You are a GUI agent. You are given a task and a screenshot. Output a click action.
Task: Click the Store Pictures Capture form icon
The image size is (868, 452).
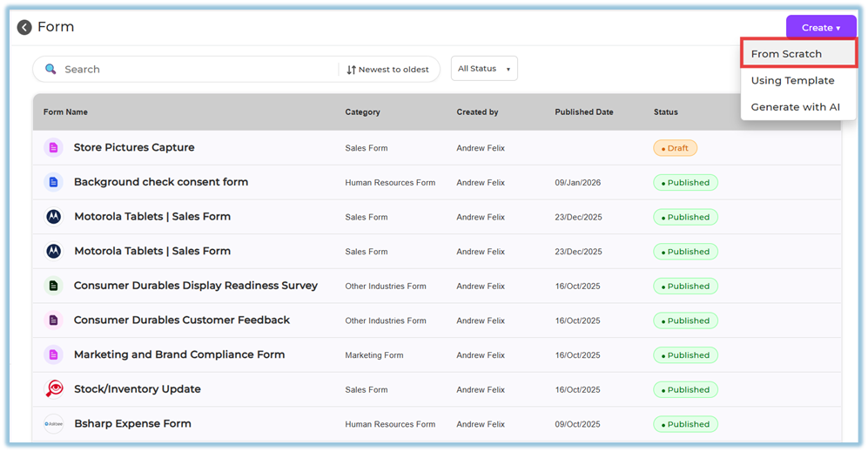click(x=53, y=148)
